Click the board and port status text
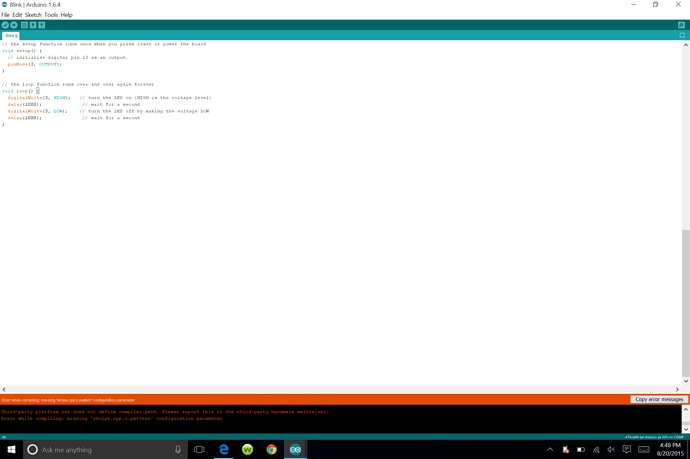 click(x=654, y=437)
